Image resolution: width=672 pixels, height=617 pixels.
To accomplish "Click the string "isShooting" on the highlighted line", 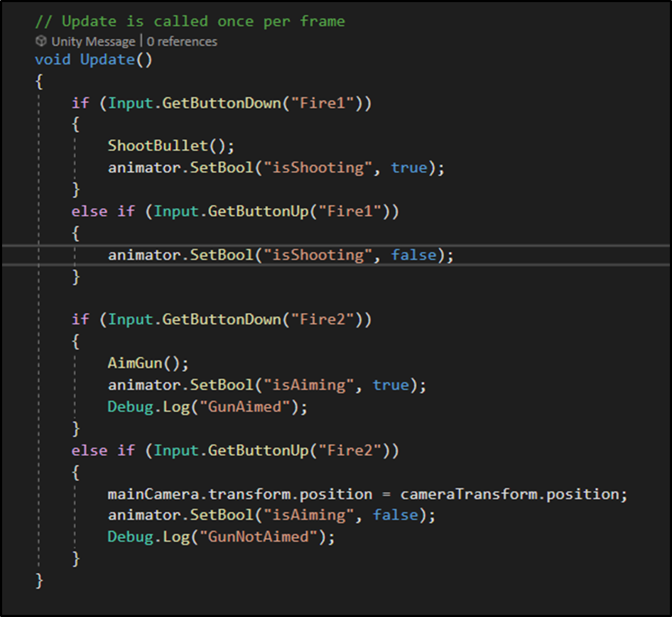I will tap(318, 255).
